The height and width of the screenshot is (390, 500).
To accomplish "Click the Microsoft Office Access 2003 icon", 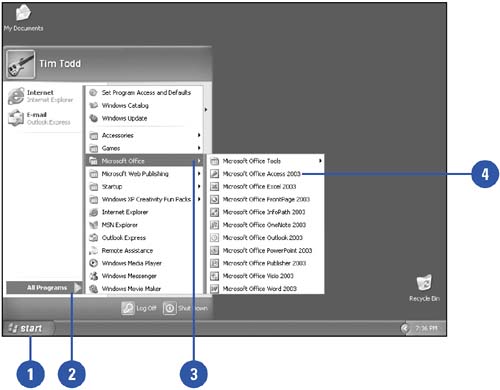I will click(214, 174).
